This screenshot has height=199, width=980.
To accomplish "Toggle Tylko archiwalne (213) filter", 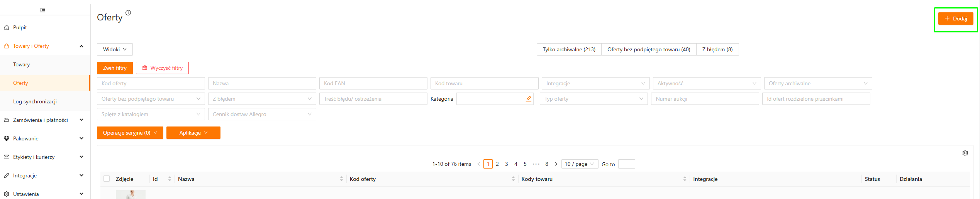I will tap(569, 49).
